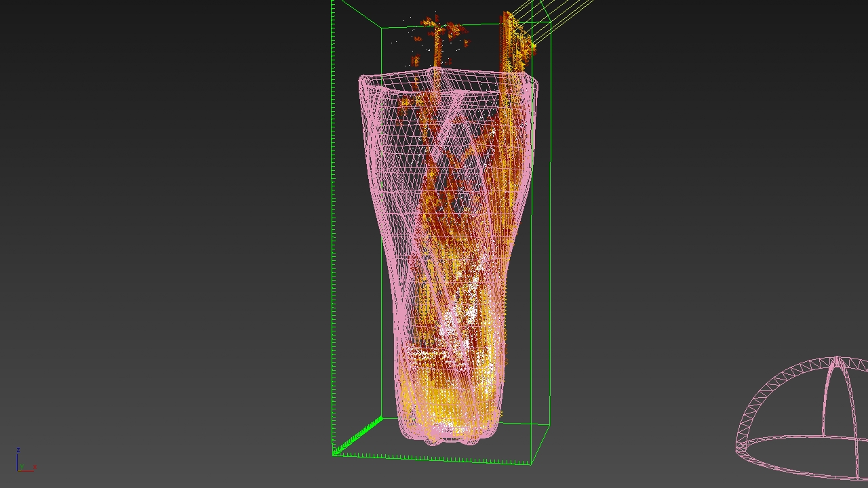Screen dimensions: 868x488
Task: Click the grid's left front vertical edge
Action: point(333,227)
